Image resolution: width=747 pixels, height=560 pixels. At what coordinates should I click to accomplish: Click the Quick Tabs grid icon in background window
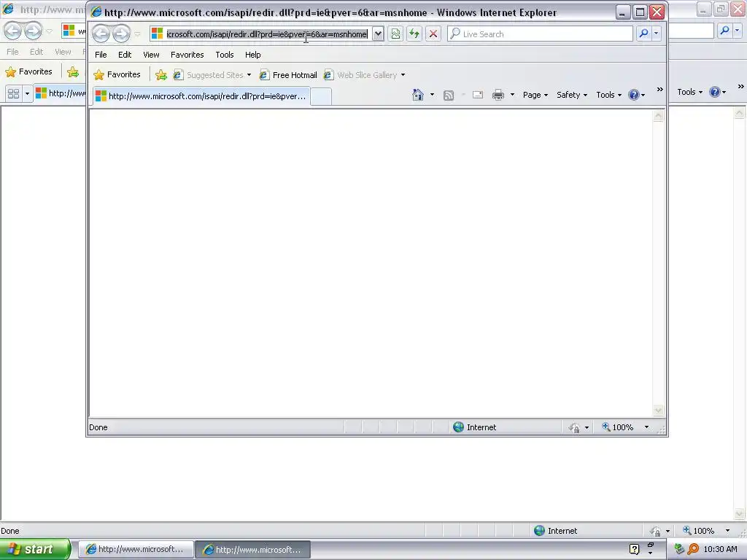(x=13, y=93)
